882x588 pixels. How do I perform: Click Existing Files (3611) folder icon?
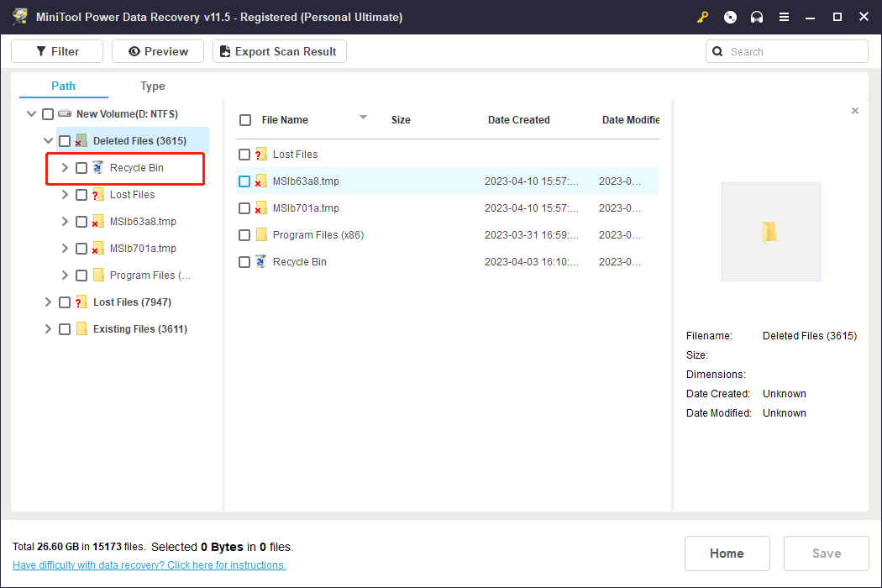click(81, 328)
